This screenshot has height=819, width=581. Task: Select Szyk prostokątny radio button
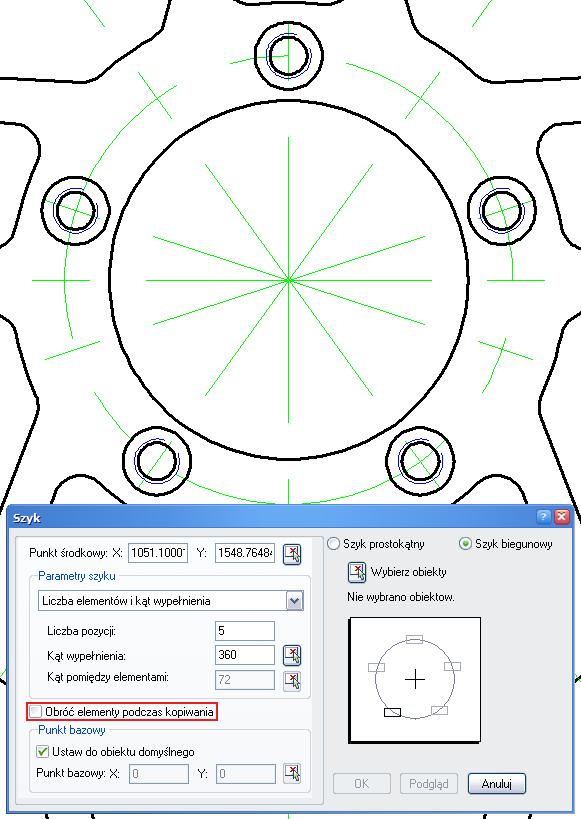click(333, 544)
